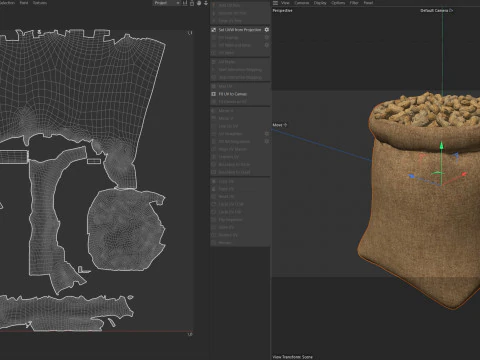Open the Project dropdown in UV editor
This screenshot has width=480, height=360.
tap(166, 3)
